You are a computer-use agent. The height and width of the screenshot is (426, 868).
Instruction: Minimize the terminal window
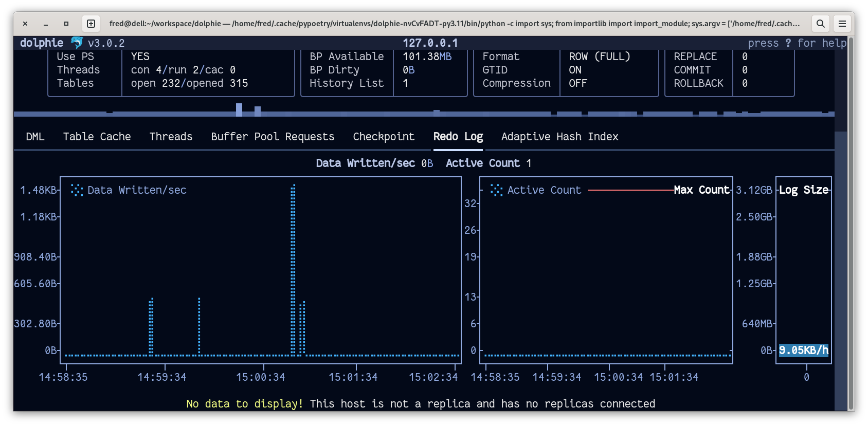coord(46,24)
